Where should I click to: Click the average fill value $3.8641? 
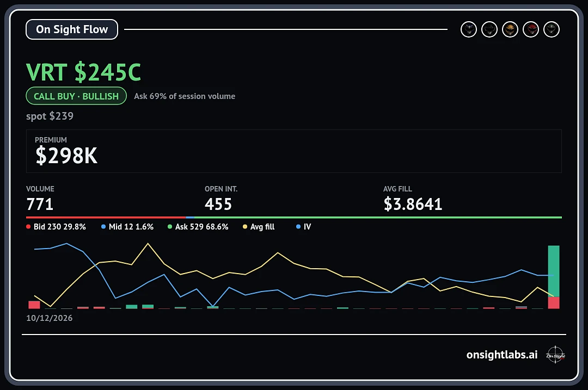413,204
